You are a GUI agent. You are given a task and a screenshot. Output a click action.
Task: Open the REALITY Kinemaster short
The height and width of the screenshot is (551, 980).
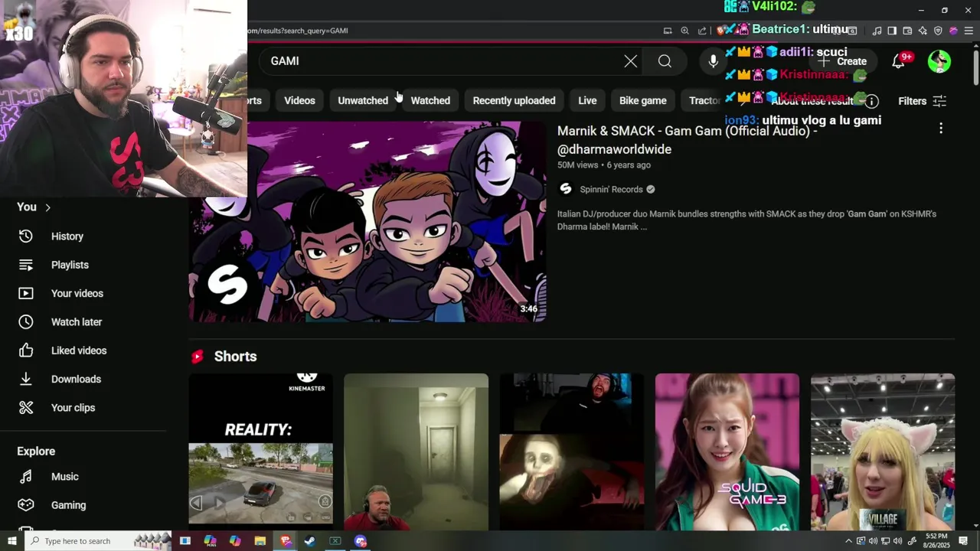[x=260, y=452]
